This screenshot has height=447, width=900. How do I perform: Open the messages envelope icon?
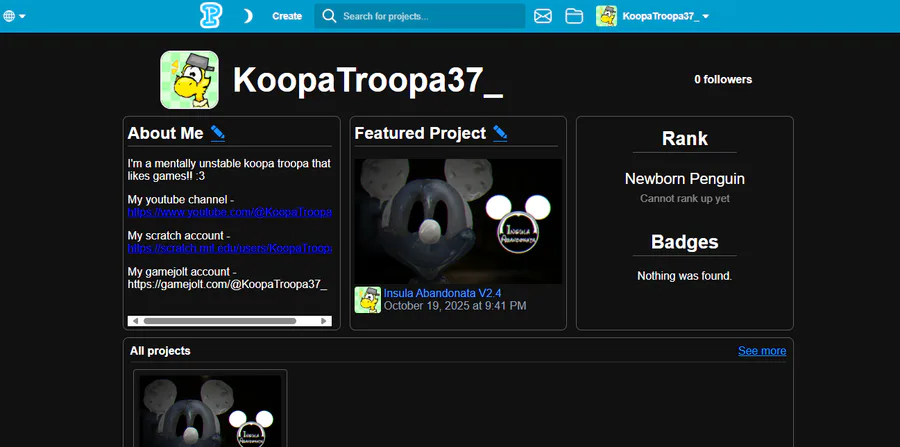point(543,16)
